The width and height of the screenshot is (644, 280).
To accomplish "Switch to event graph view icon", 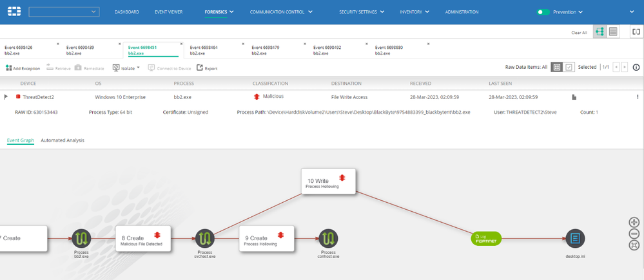I will [x=600, y=32].
